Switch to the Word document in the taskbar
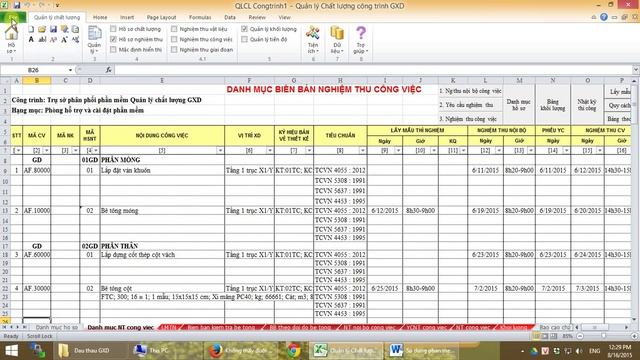Image resolution: width=640 pixels, height=360 pixels. [423, 350]
